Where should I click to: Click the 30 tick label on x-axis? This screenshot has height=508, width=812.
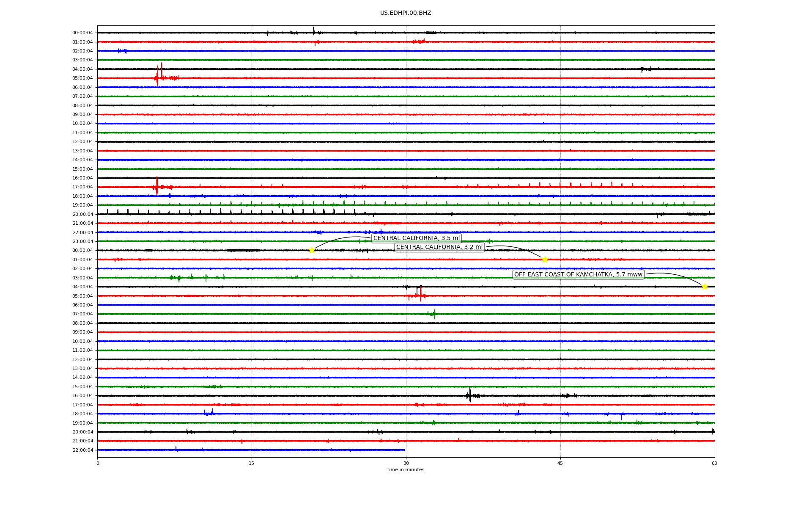[406, 463]
